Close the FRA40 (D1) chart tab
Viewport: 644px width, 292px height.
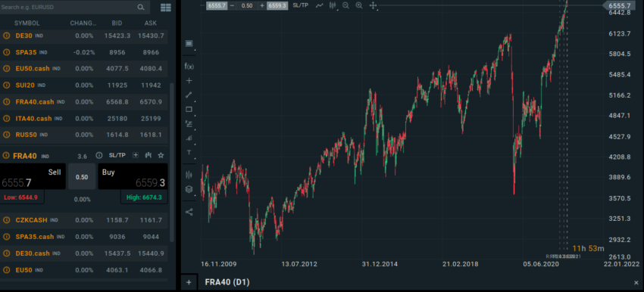coord(636,283)
